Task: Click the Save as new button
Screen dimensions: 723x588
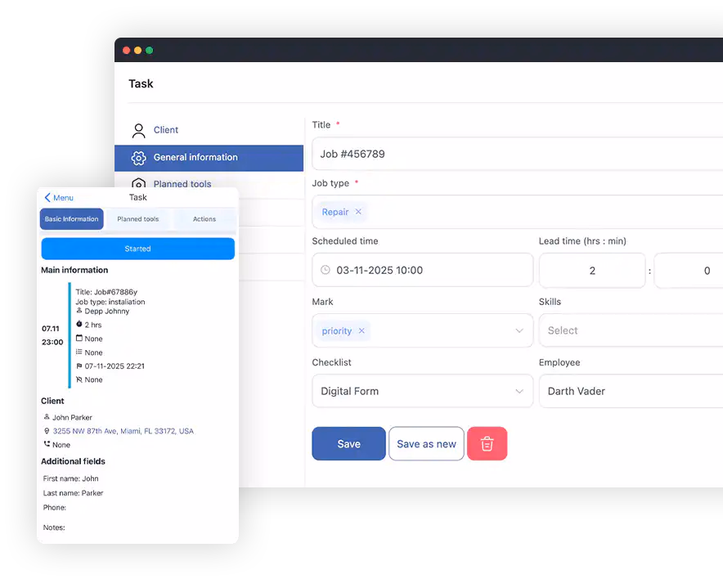Action: (426, 444)
